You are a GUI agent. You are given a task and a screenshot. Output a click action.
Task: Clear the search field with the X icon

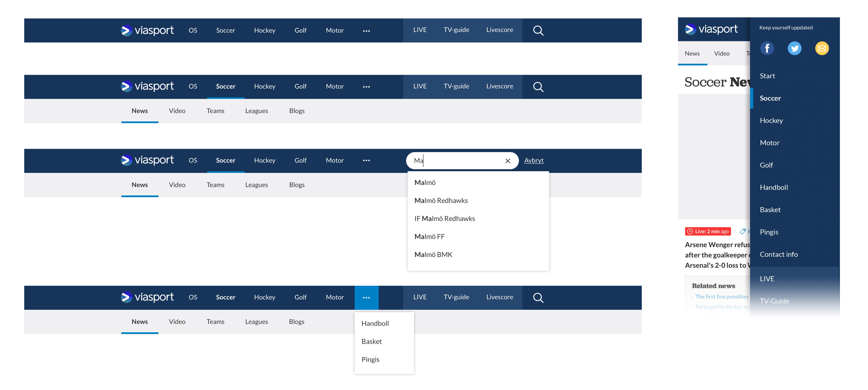tap(508, 161)
